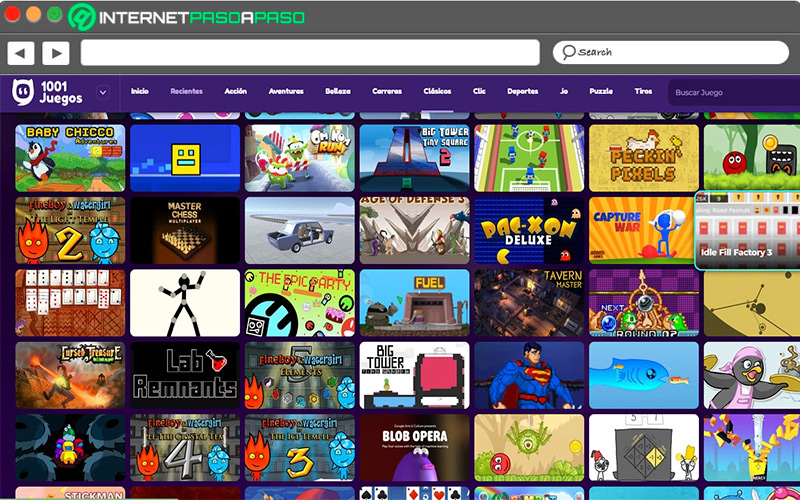Play Cursed Treasure
Image resolution: width=800 pixels, height=500 pixels.
(70, 376)
